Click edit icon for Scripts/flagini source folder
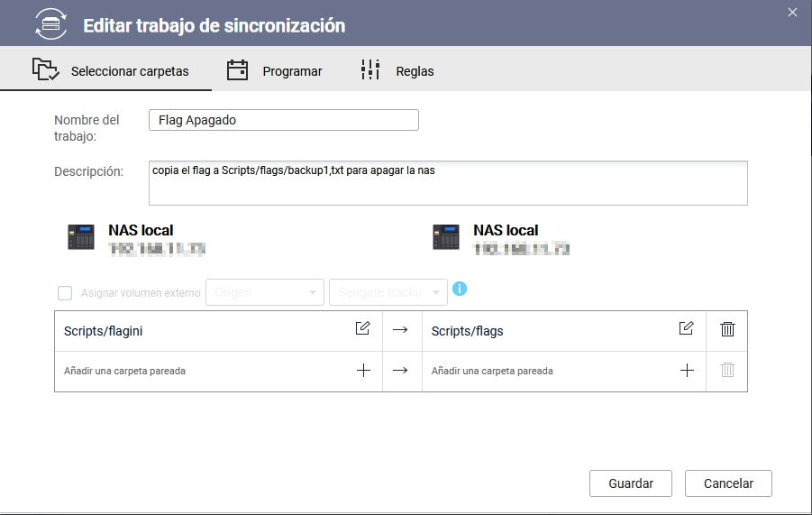Viewport: 812px width, 515px height. [362, 329]
